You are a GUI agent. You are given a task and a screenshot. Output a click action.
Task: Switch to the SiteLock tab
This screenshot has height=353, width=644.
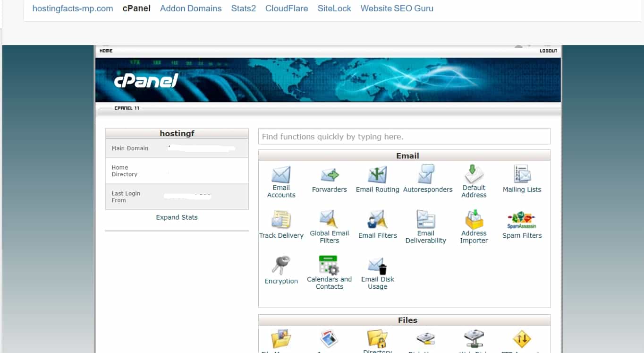334,9
